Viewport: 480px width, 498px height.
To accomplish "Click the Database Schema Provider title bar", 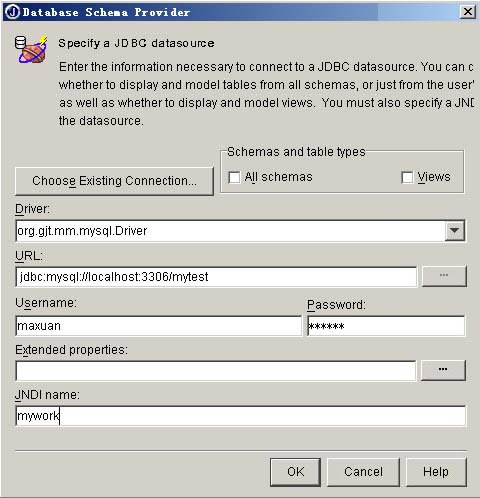I will (x=233, y=12).
